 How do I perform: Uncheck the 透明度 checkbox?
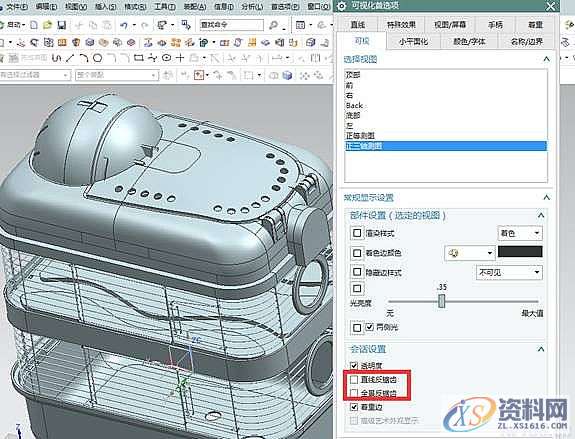click(x=354, y=365)
